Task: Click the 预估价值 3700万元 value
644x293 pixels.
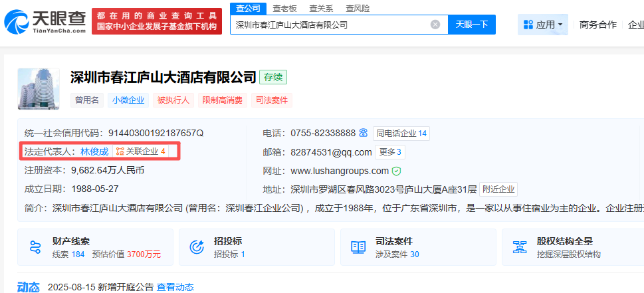Action: 126,254
